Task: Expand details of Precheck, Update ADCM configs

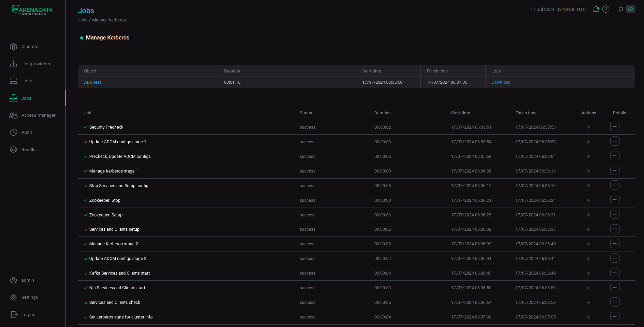Action: coord(615,156)
